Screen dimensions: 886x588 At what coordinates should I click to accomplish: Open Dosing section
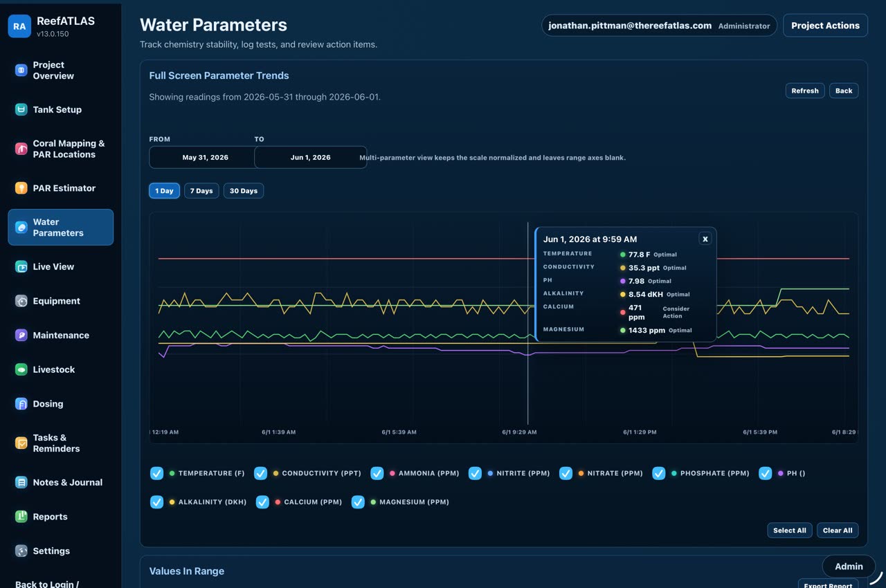61,404
